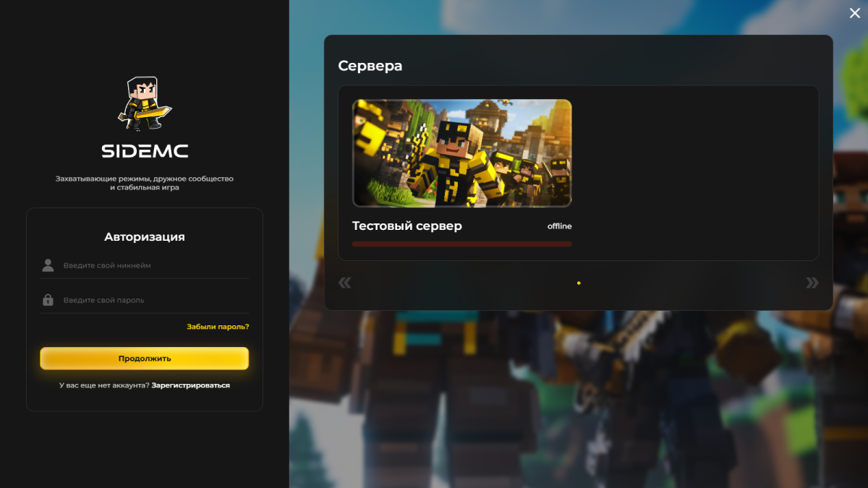
Task: Open the 'Забыли пароль?' link
Action: tap(218, 327)
